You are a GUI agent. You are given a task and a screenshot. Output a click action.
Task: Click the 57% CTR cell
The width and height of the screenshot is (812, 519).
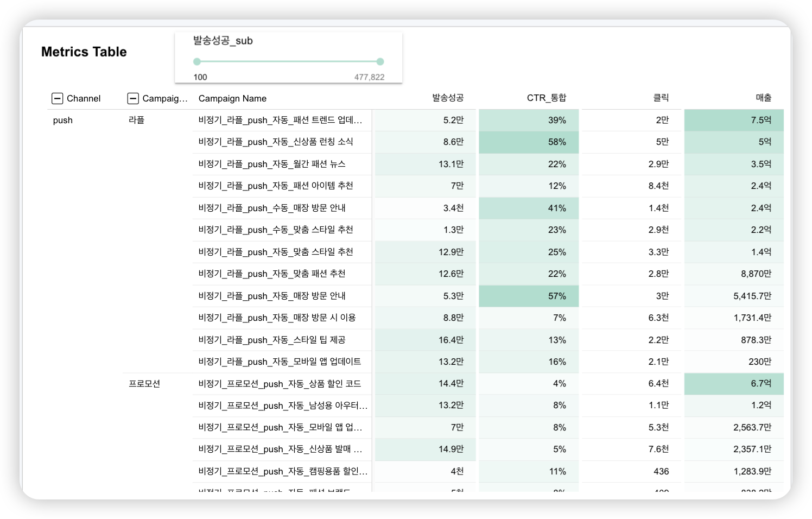click(x=529, y=296)
